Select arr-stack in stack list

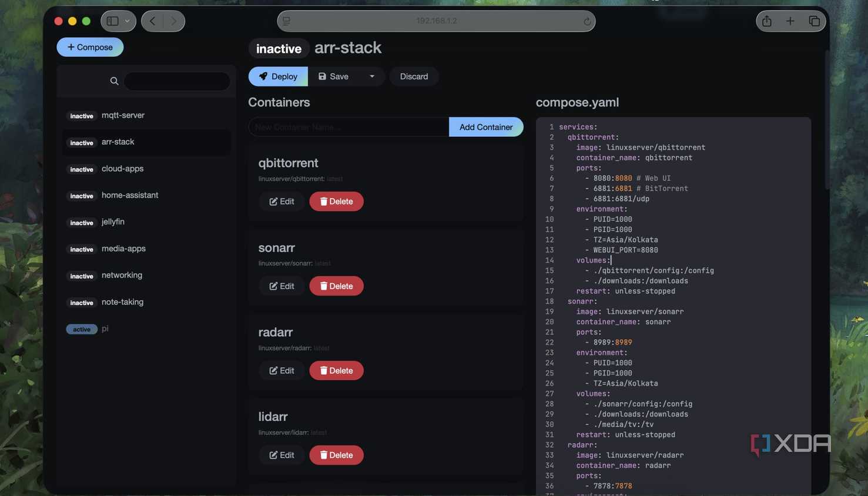(146, 142)
